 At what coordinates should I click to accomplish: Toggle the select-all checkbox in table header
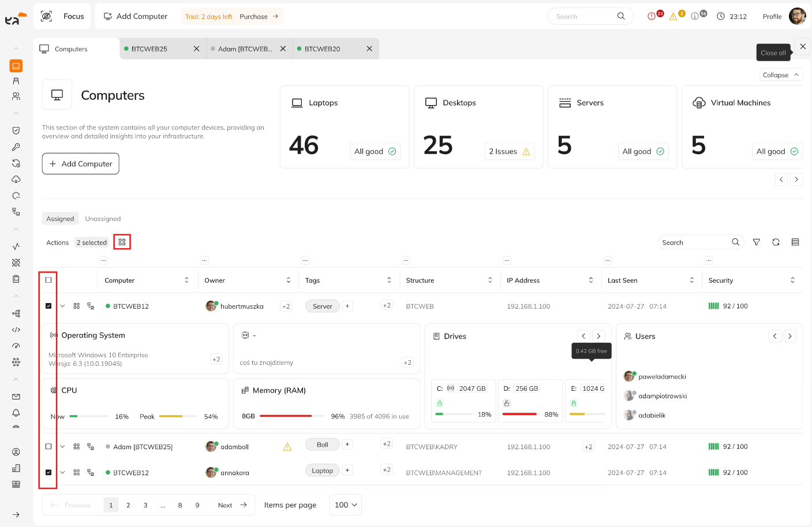pyautogui.click(x=48, y=280)
